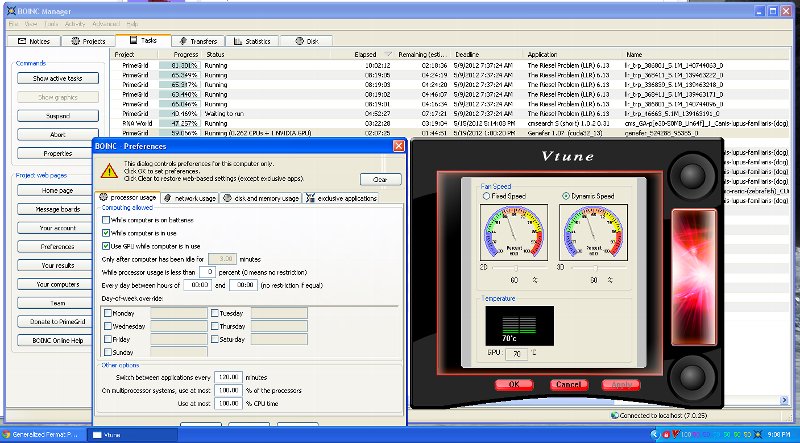Image resolution: width=800 pixels, height=443 pixels.
Task: Select the Fixed Speed radio button
Action: 487,195
